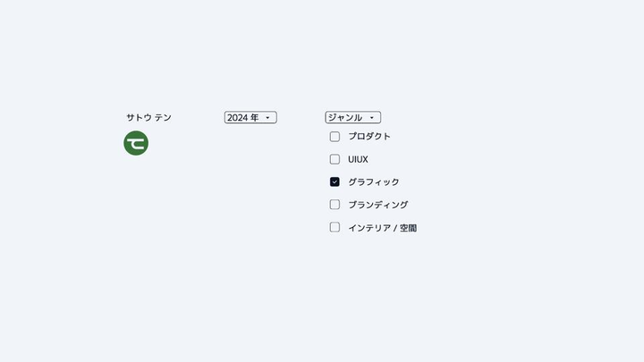Click the arrow icon on the 2024 年 dropdown
Viewport: 644px width, 362px height.
(267, 118)
